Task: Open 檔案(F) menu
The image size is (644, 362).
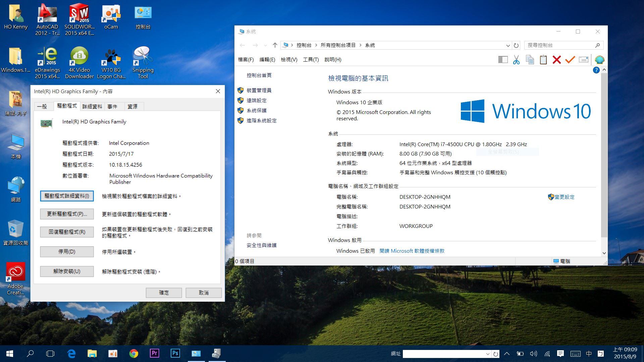Action: [x=246, y=60]
